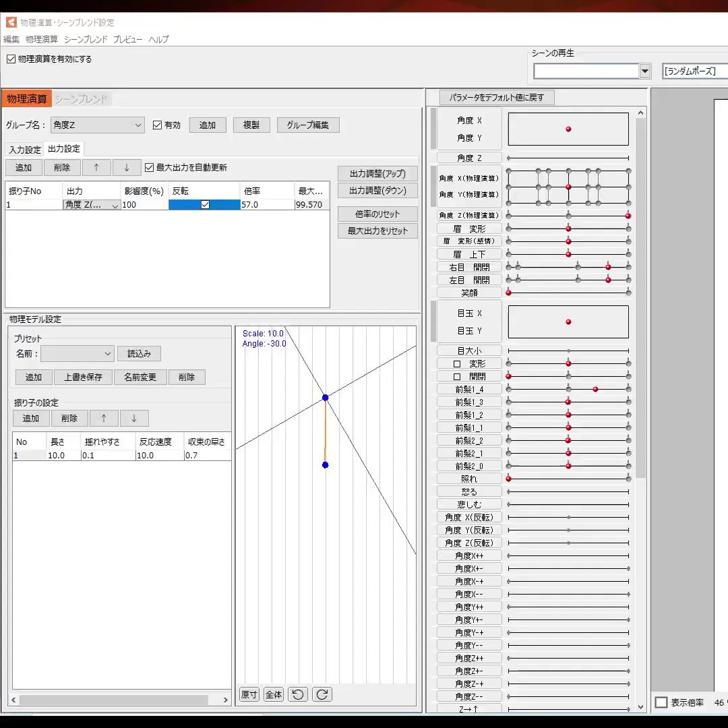Click the グループ編集 button
This screenshot has height=728, width=728.
click(308, 125)
